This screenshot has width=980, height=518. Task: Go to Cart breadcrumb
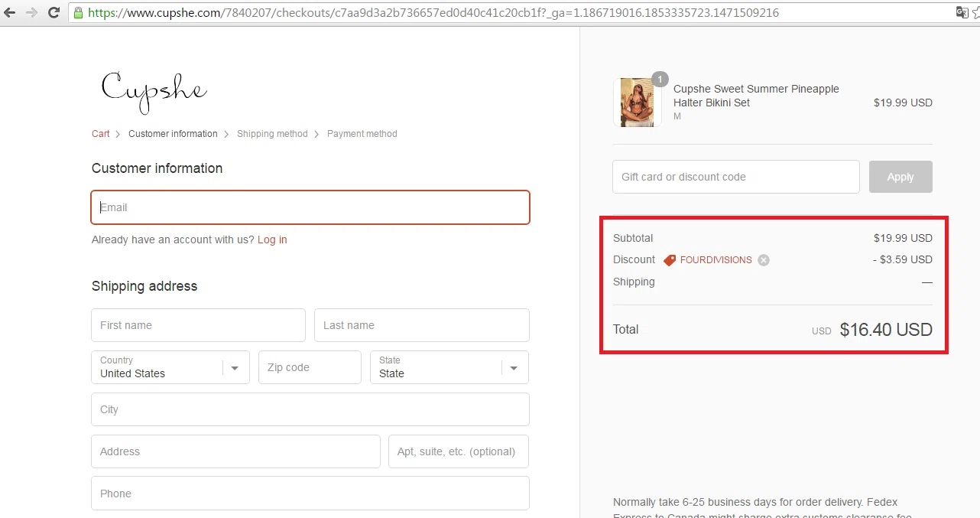[x=101, y=134]
